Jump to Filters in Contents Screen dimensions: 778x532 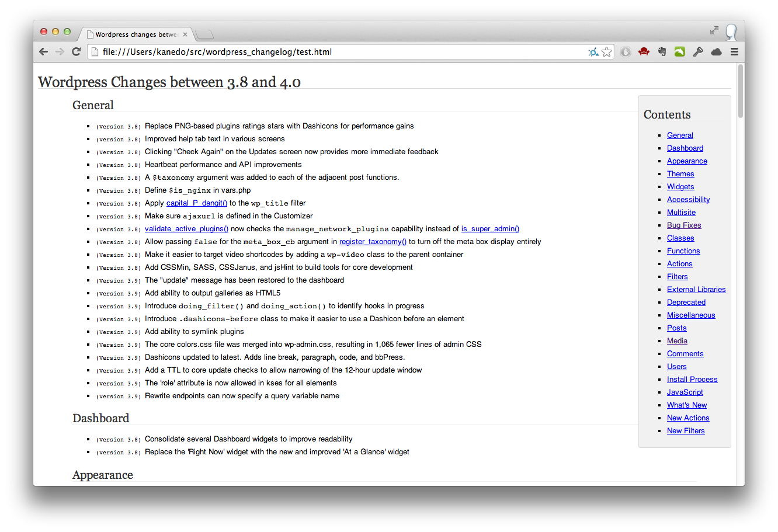(677, 276)
